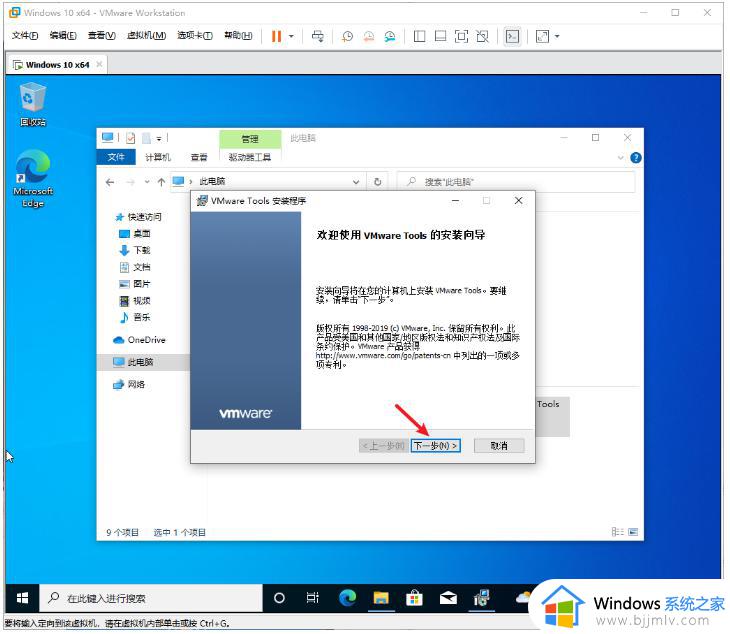Open the snapshot manager icon

point(390,36)
